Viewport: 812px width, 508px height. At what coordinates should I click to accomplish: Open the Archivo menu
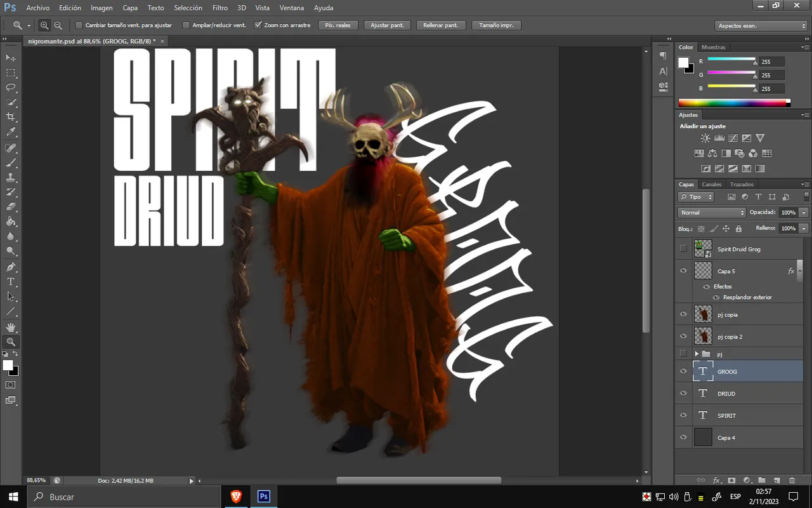coord(37,8)
